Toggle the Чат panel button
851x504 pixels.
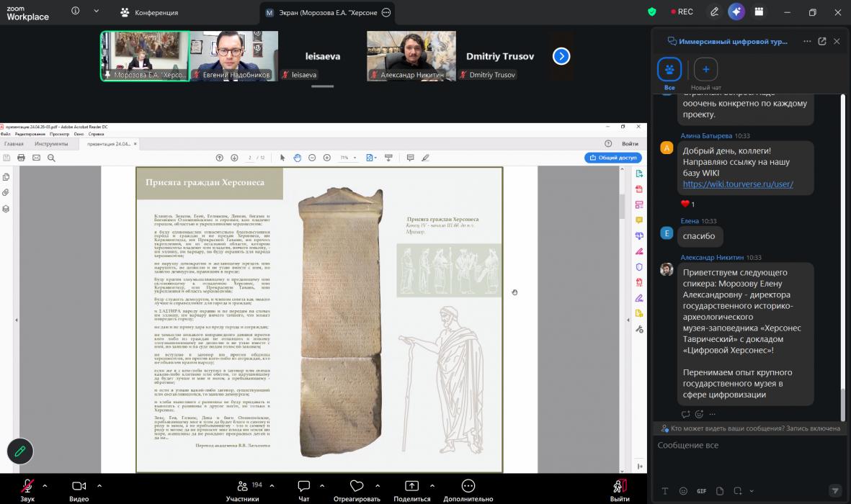(304, 490)
